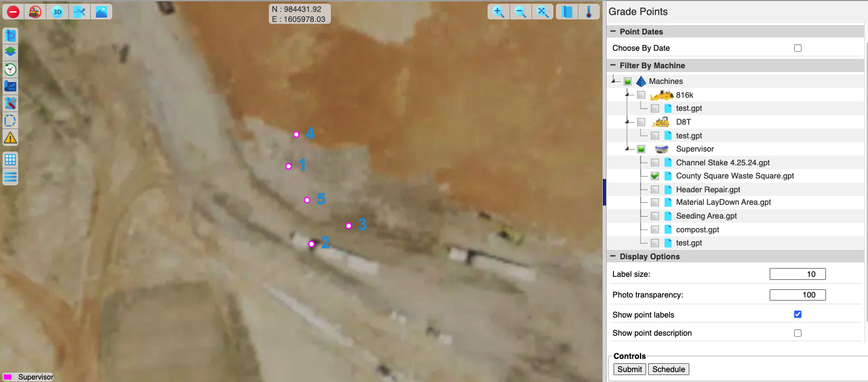Collapse the Point Dates section

[x=613, y=32]
